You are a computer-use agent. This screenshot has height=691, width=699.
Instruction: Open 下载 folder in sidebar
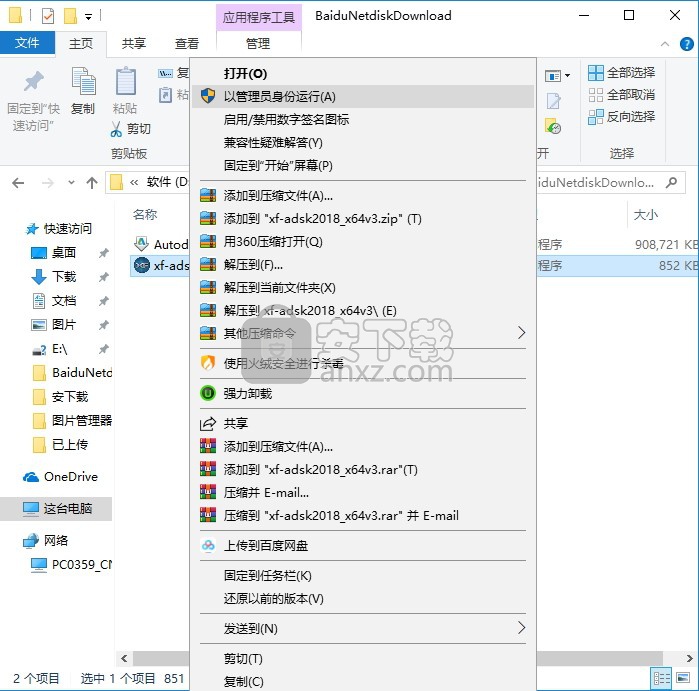tap(63, 277)
